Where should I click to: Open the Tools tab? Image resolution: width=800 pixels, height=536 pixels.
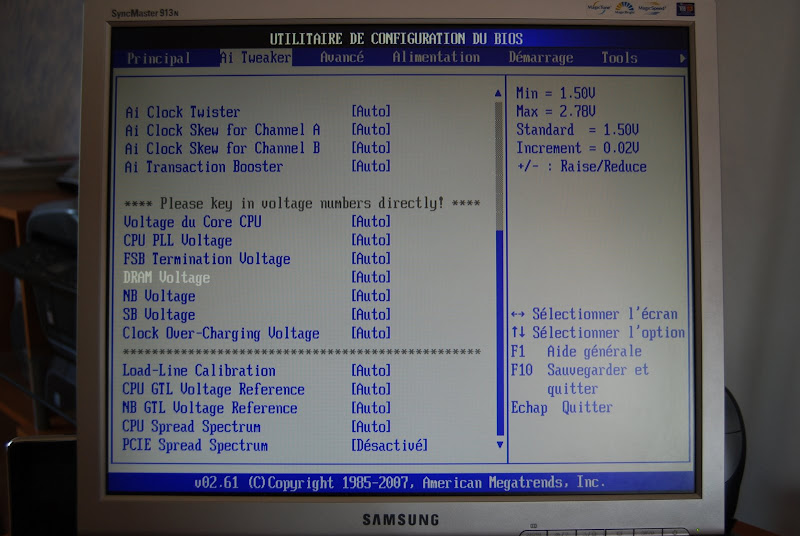point(619,58)
